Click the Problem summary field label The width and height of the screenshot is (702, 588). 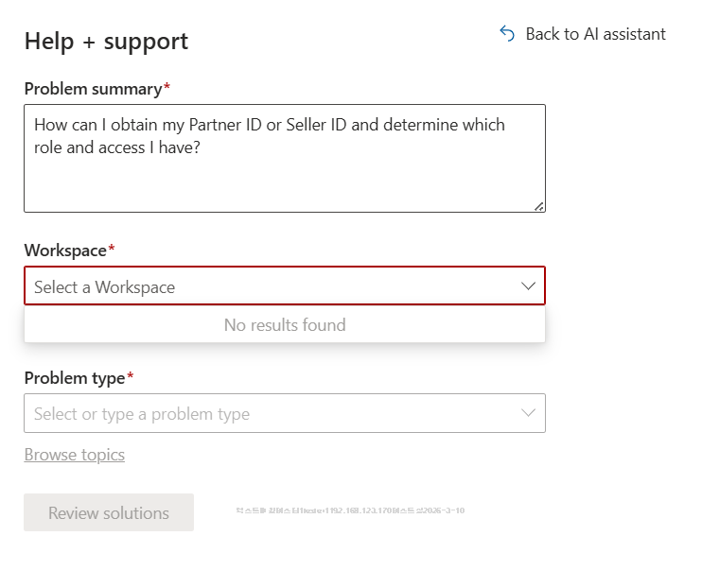(93, 89)
